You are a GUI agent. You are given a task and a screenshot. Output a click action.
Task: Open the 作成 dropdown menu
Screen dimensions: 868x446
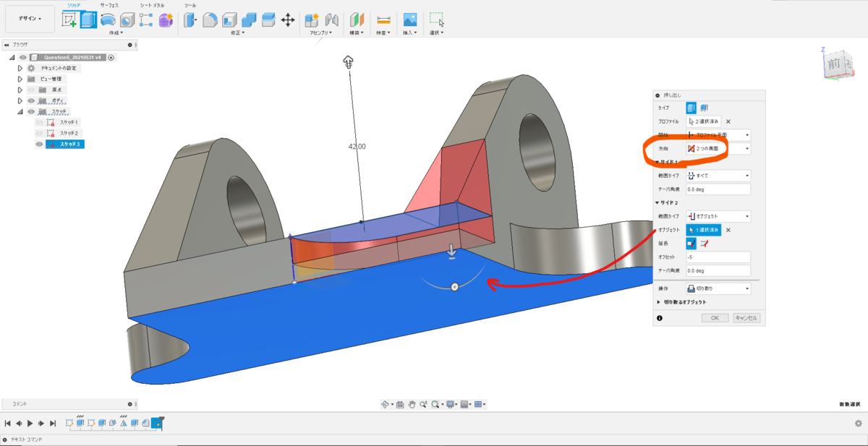coord(116,33)
